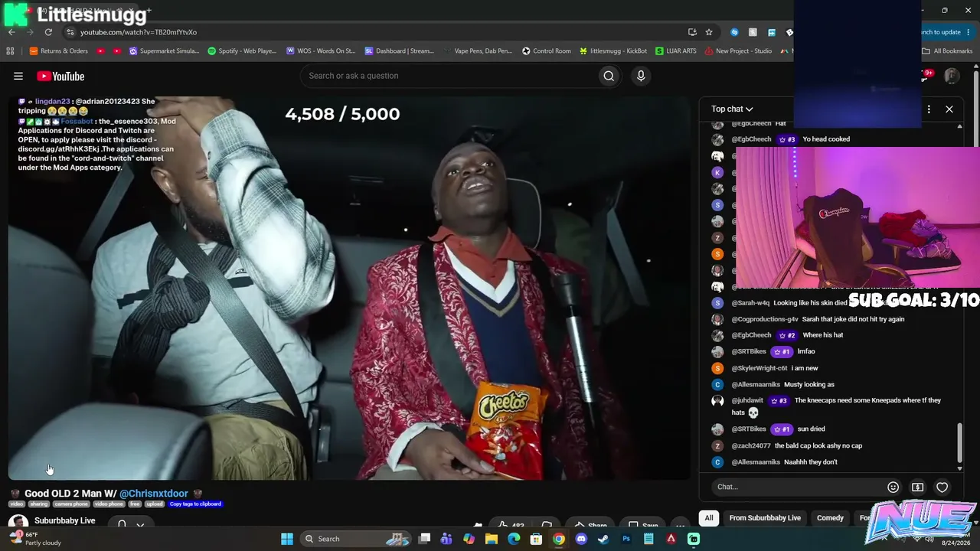Screen dimensions: 980x551
Task: Open the 'Share' button under the video
Action: [x=590, y=525]
